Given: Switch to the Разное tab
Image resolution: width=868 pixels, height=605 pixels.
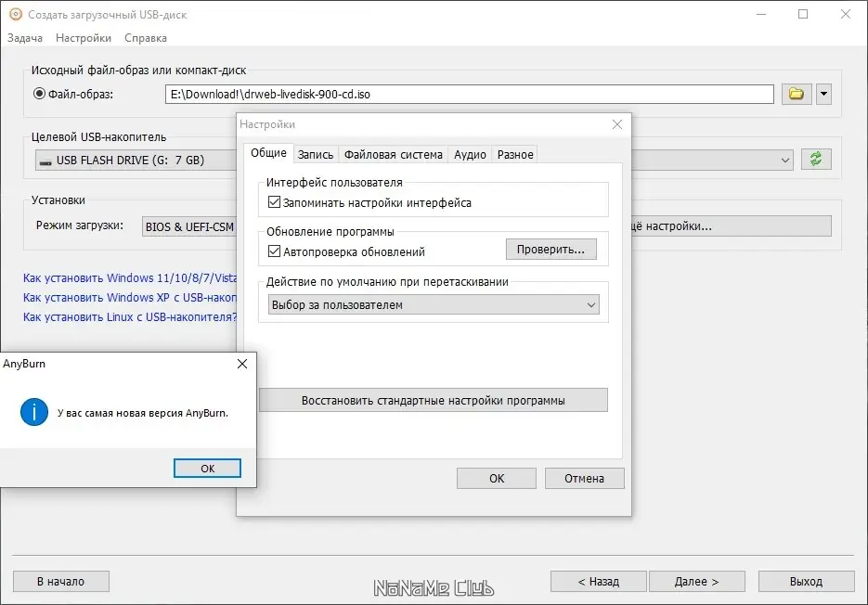Looking at the screenshot, I should 515,155.
